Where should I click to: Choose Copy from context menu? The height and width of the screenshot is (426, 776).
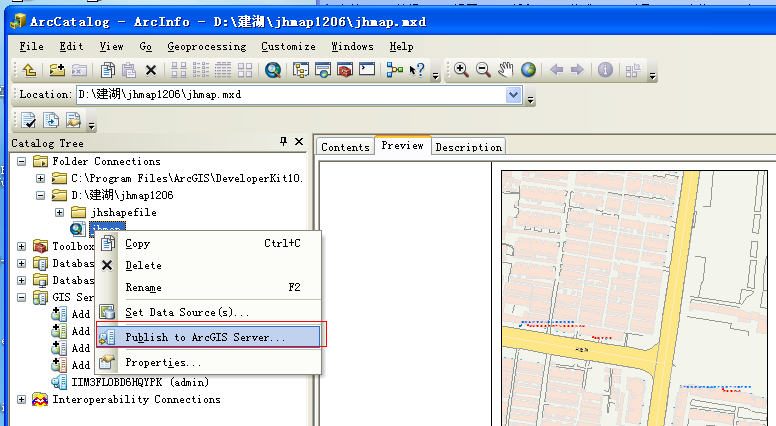[208, 243]
